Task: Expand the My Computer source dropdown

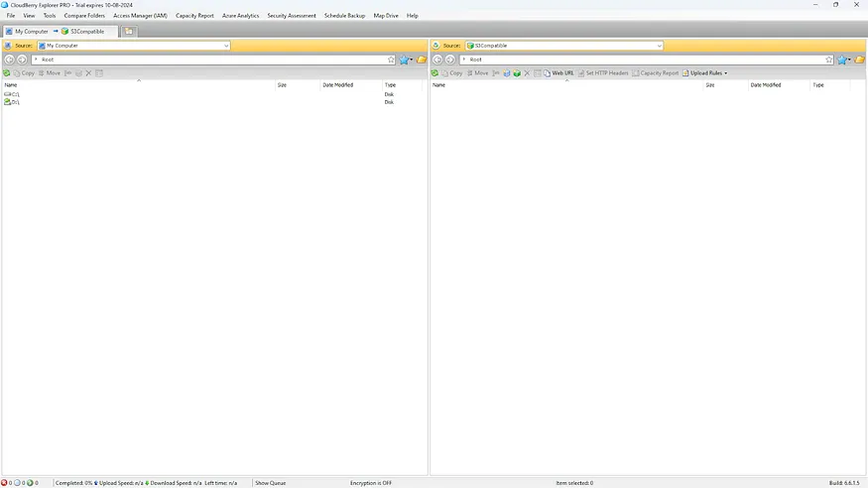Action: tap(226, 46)
